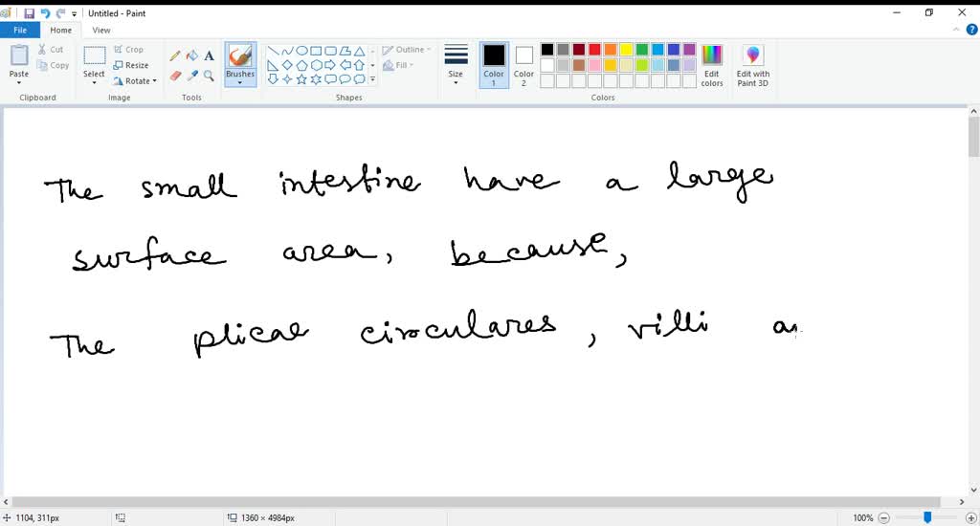Switch to the View tab
This screenshot has height=526, width=980.
pos(101,31)
